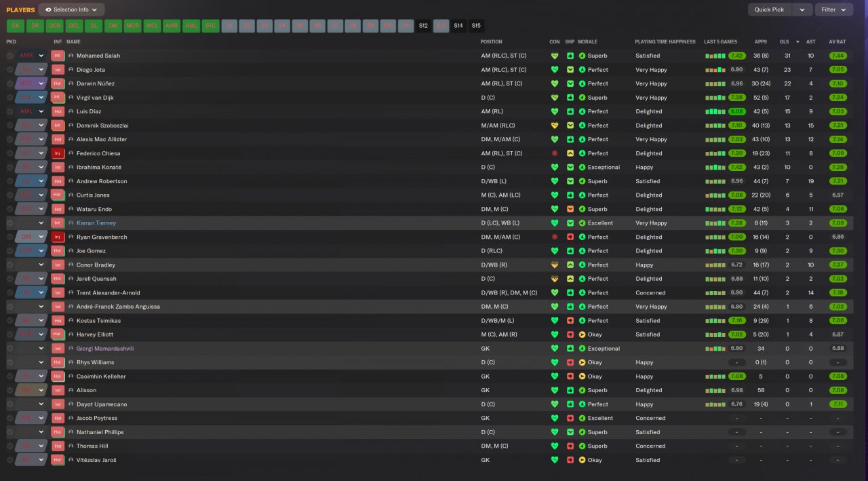
Task: Sort by the MORALE column header
Action: 589,42
